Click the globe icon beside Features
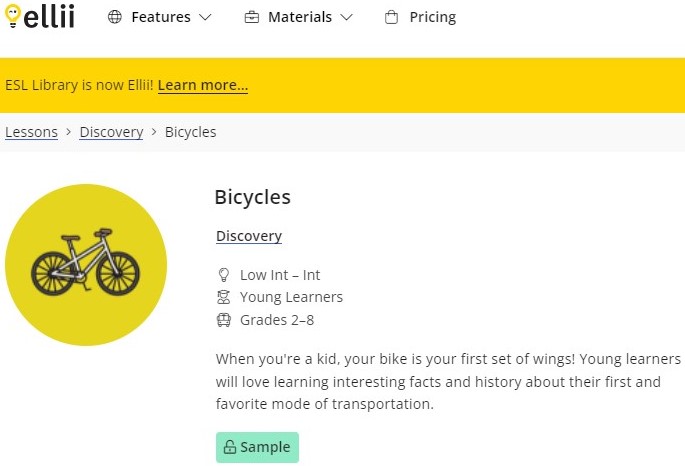The height and width of the screenshot is (466, 685). 115,18
